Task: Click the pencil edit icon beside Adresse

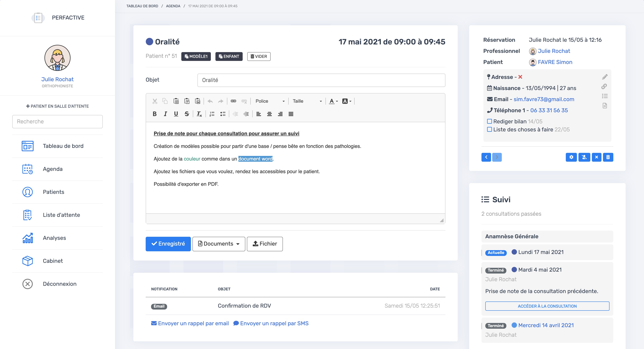Action: [605, 77]
